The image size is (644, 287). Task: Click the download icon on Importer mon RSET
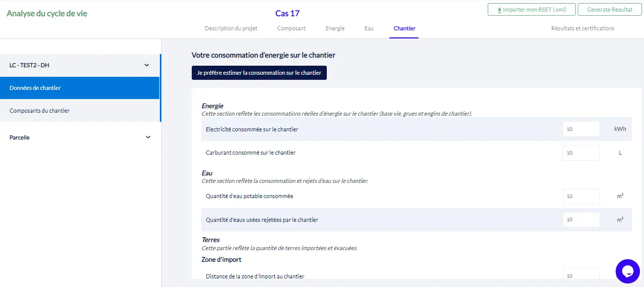(x=499, y=10)
